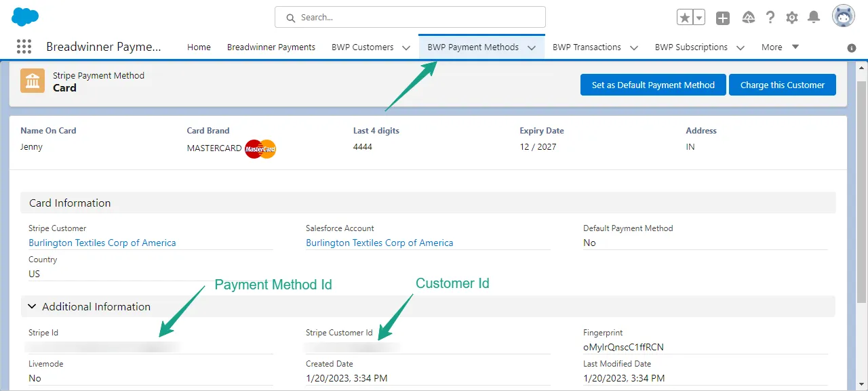Click the Stripe Payment Method bank icon
The height and width of the screenshot is (391, 868).
pyautogui.click(x=33, y=81)
